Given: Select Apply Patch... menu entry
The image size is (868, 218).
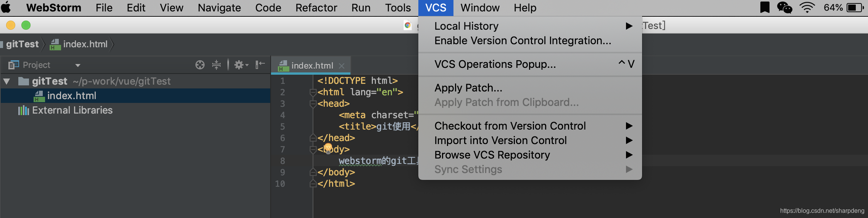Looking at the screenshot, I should (530, 88).
